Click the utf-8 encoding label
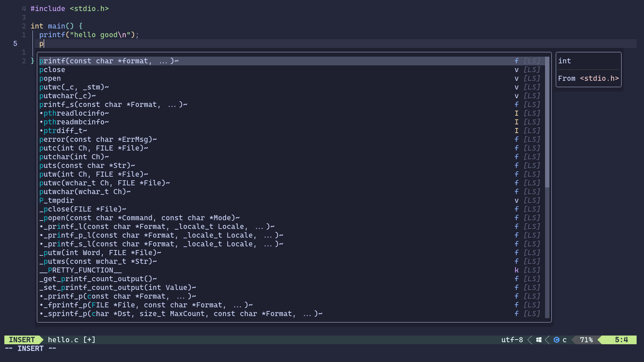644x362 pixels. coord(512,340)
